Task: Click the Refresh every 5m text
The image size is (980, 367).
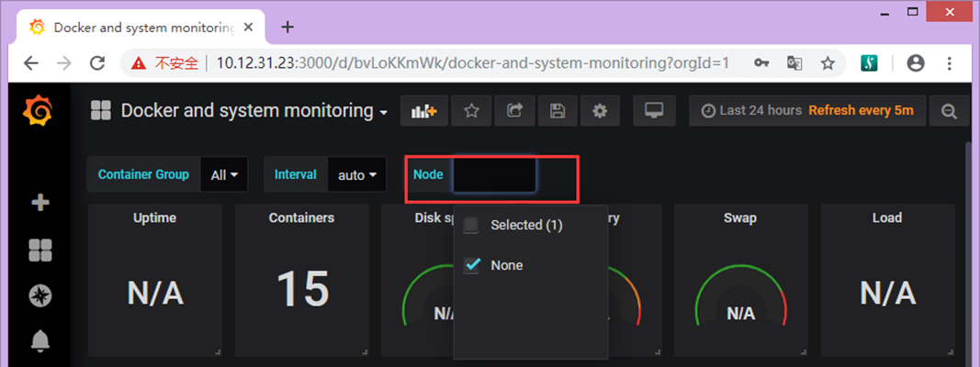Action: (861, 111)
